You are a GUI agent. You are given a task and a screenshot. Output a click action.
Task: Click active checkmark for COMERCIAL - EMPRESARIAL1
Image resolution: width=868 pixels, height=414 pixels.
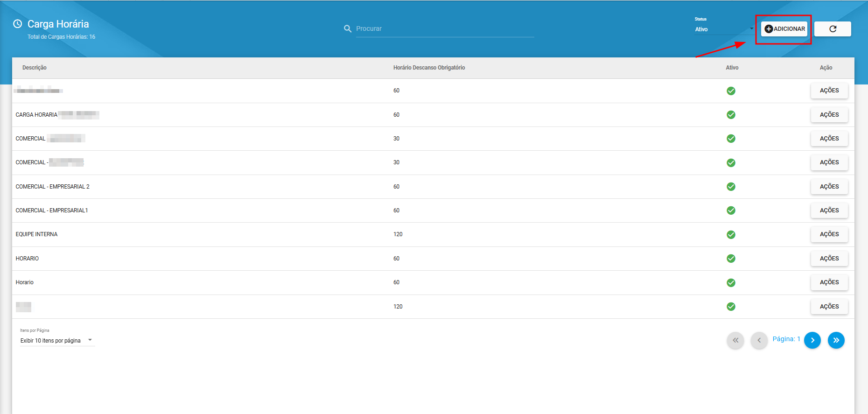tap(731, 211)
